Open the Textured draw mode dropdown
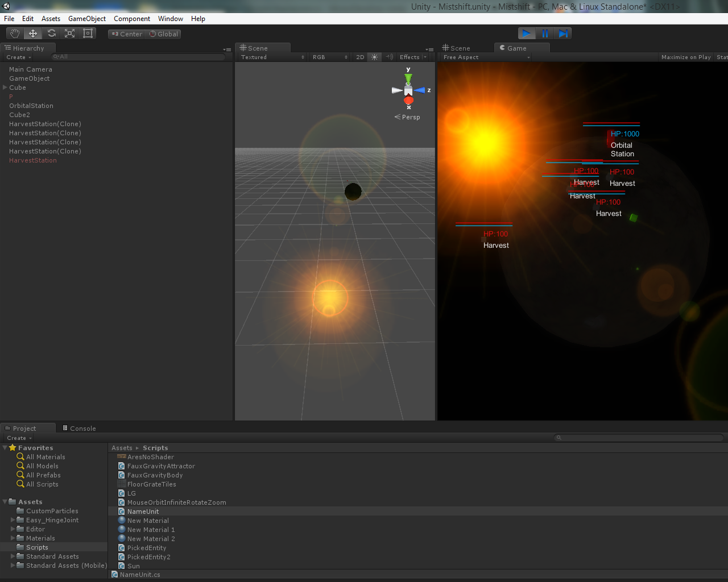This screenshot has width=728, height=582. (272, 57)
